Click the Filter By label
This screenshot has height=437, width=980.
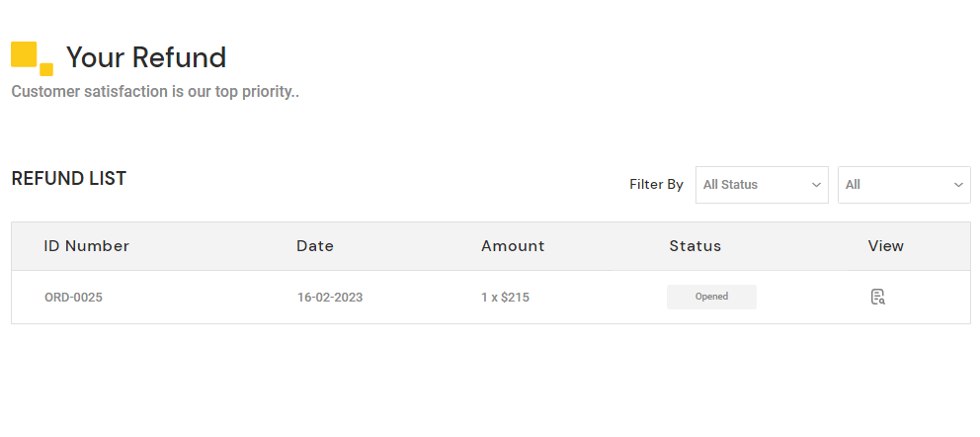click(656, 185)
